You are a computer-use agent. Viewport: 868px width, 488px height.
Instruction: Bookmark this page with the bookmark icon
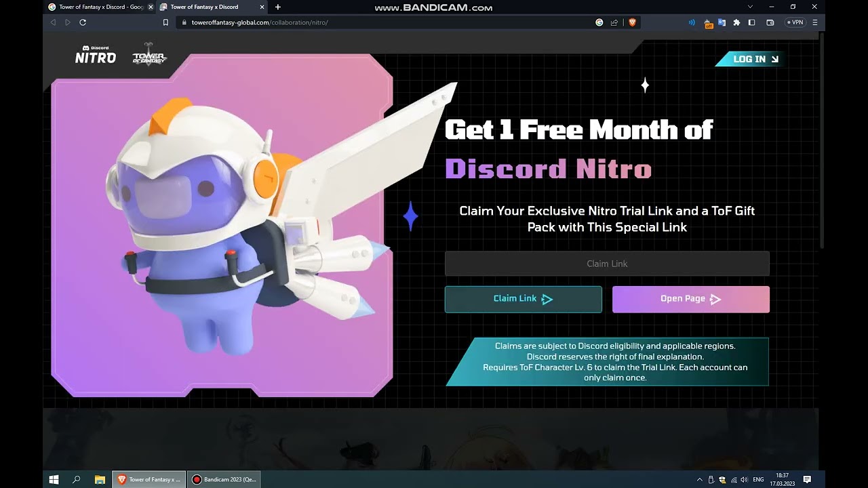pyautogui.click(x=165, y=22)
